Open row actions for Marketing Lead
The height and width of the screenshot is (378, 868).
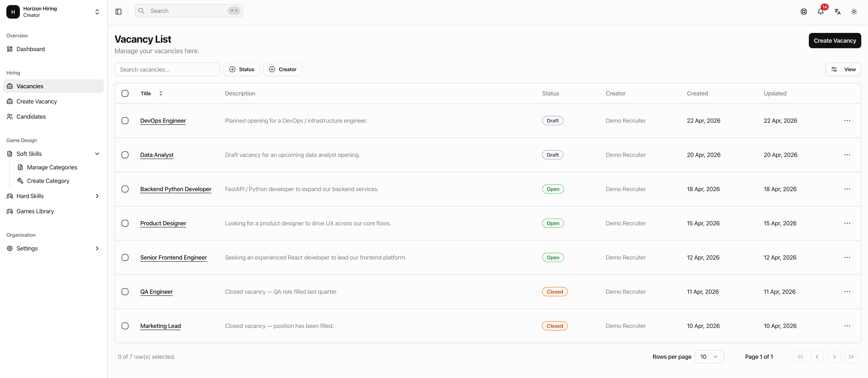(847, 326)
